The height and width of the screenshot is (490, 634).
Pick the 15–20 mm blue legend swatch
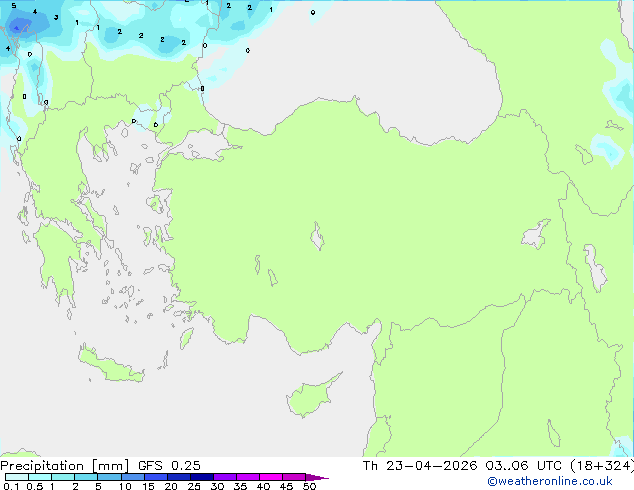[x=156, y=477]
